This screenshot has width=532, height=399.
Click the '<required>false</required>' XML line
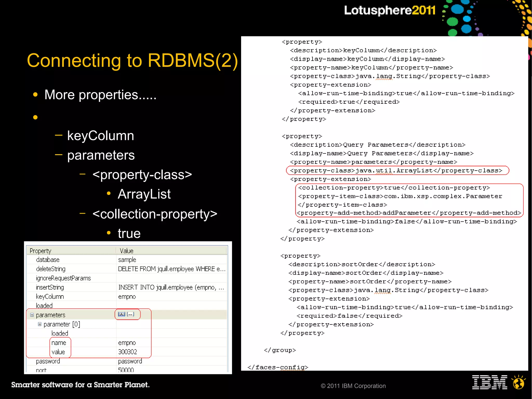tap(349, 316)
